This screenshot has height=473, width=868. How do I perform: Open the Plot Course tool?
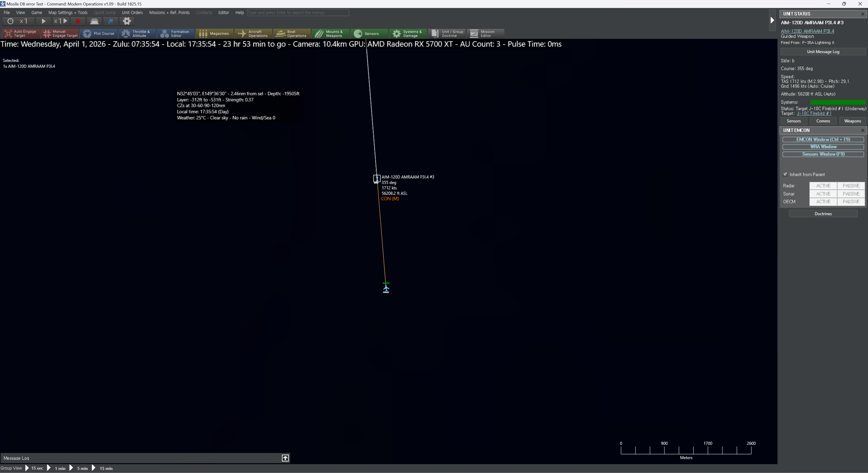click(99, 34)
